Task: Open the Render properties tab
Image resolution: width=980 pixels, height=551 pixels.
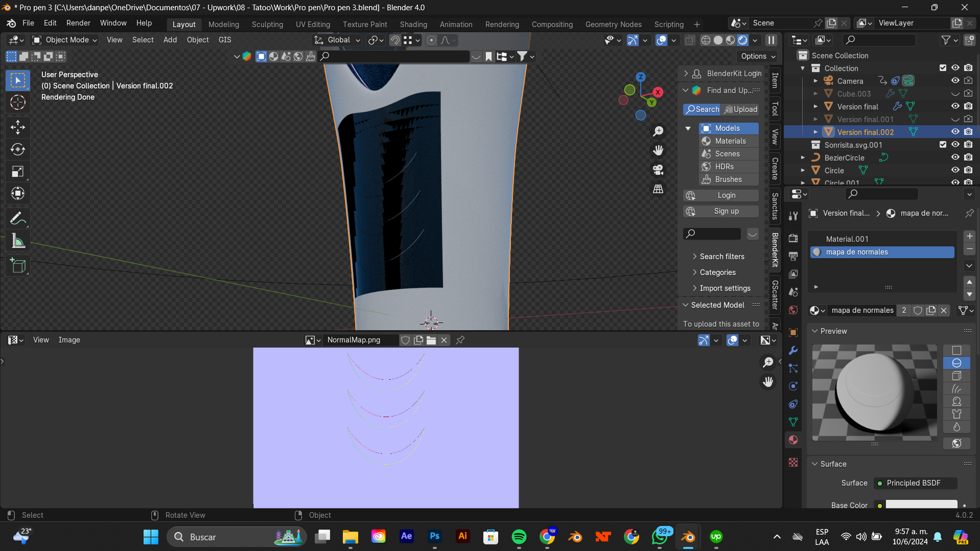Action: point(793,238)
